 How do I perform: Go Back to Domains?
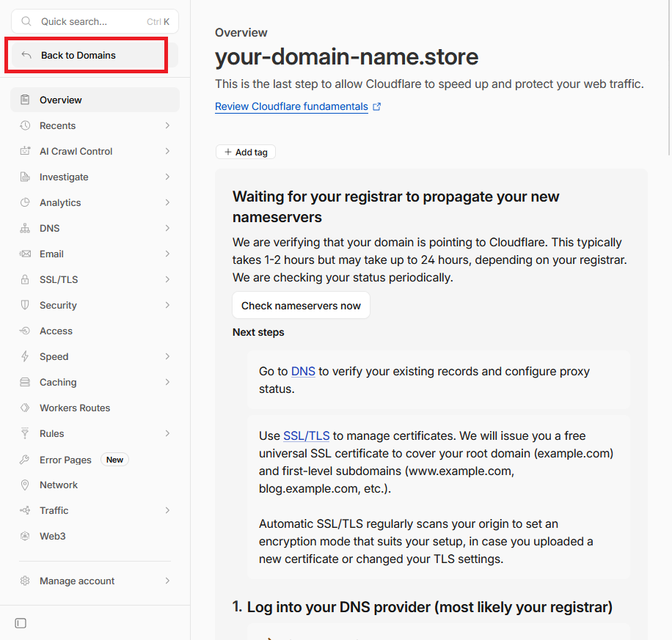[95, 55]
